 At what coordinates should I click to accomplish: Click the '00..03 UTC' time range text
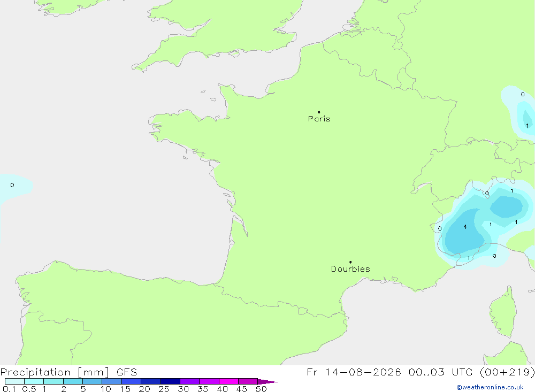(x=440, y=372)
